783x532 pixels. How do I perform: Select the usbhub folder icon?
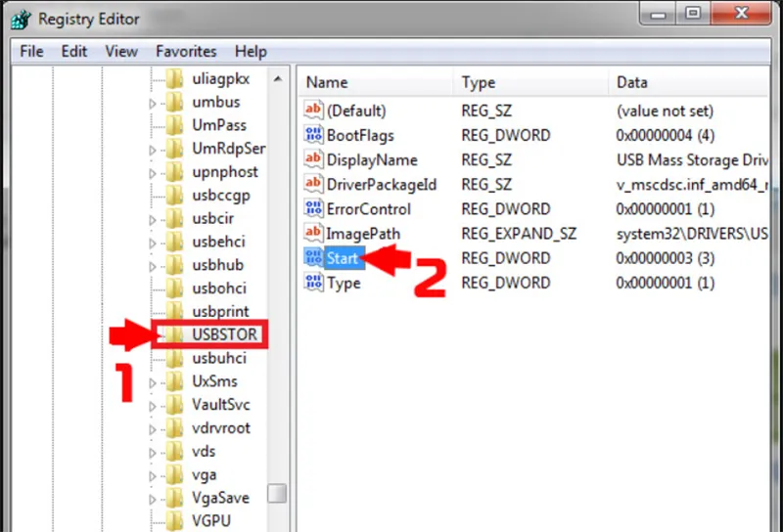pos(175,265)
